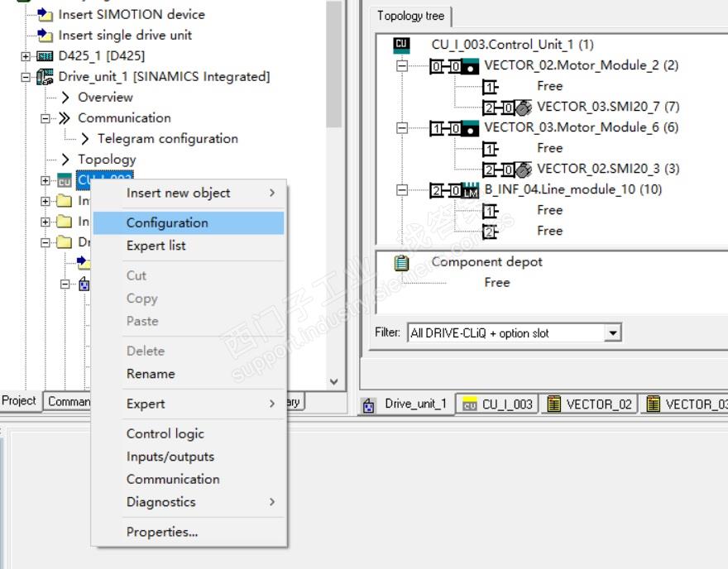This screenshot has width=728, height=569.
Task: Select the Drive_unit_1 SINAMICS Integrated icon
Action: click(45, 77)
